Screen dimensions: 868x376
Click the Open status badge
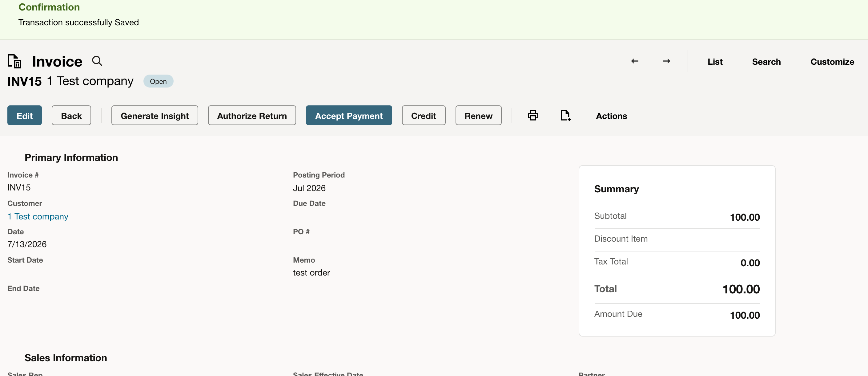click(158, 81)
